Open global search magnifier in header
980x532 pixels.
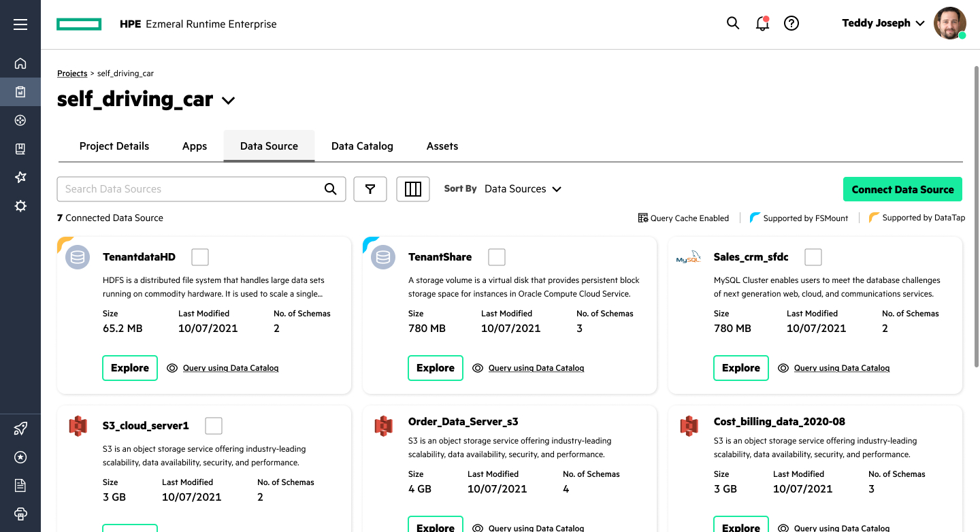coord(733,23)
